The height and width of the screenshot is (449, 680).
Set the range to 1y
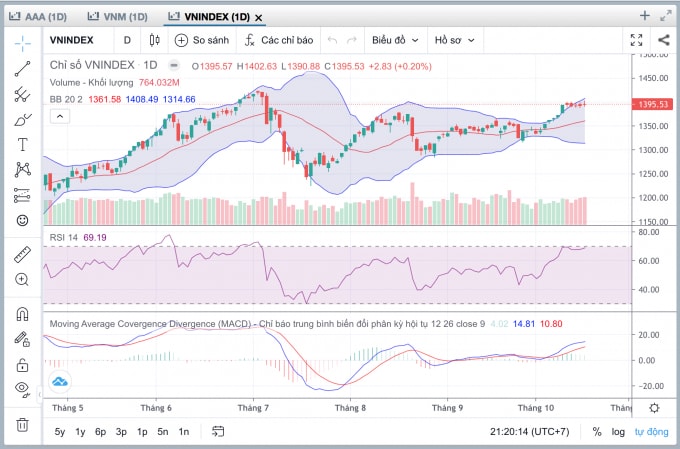(x=80, y=432)
